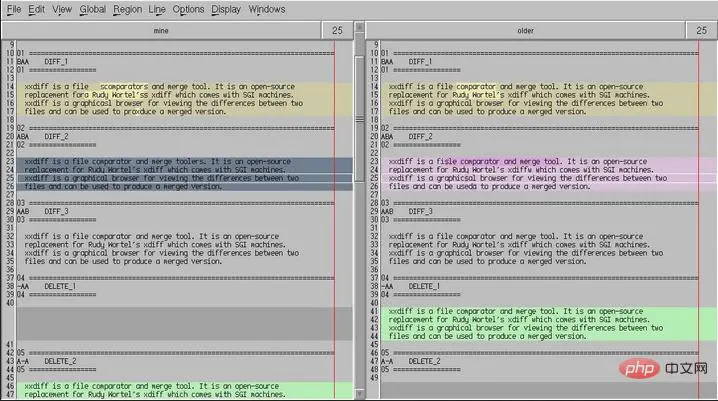
Task: Click the scrollbar down arrow between panes
Action: tap(360, 395)
